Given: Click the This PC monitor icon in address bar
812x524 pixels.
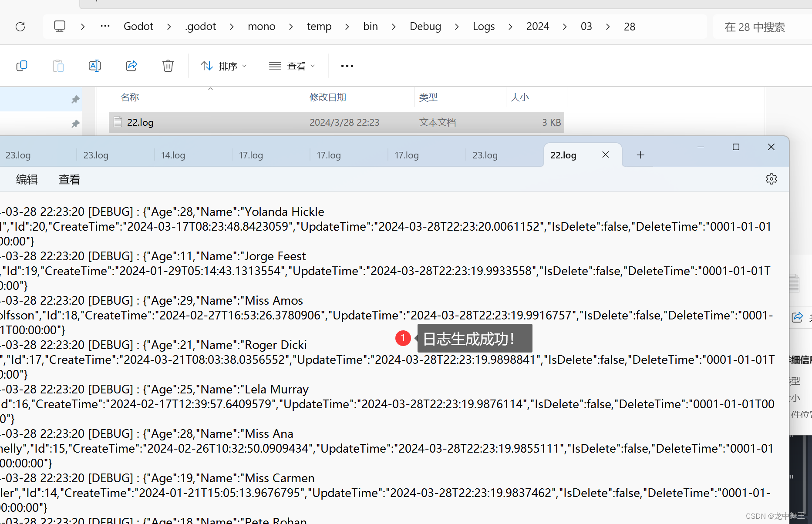Looking at the screenshot, I should pyautogui.click(x=60, y=27).
